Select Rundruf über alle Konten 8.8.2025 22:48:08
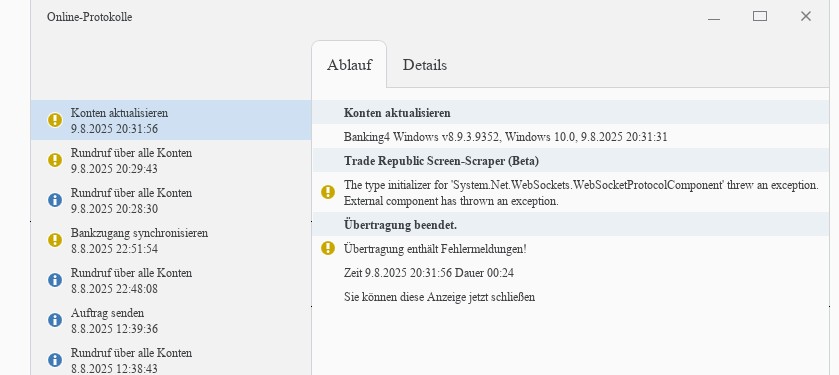The width and height of the screenshot is (839, 375). click(x=171, y=280)
